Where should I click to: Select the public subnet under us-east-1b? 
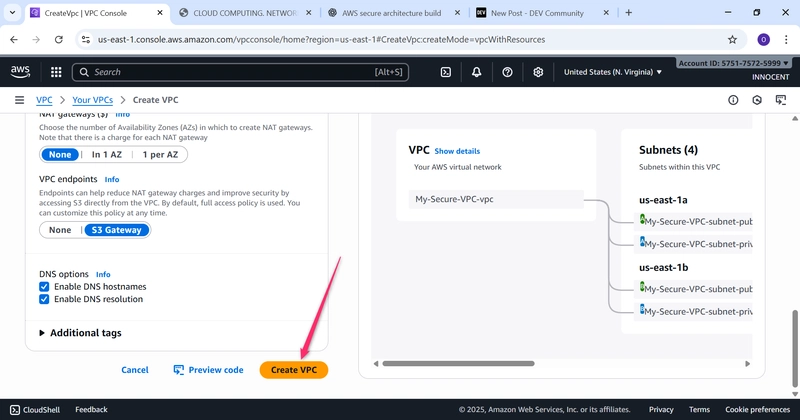pyautogui.click(x=693, y=289)
